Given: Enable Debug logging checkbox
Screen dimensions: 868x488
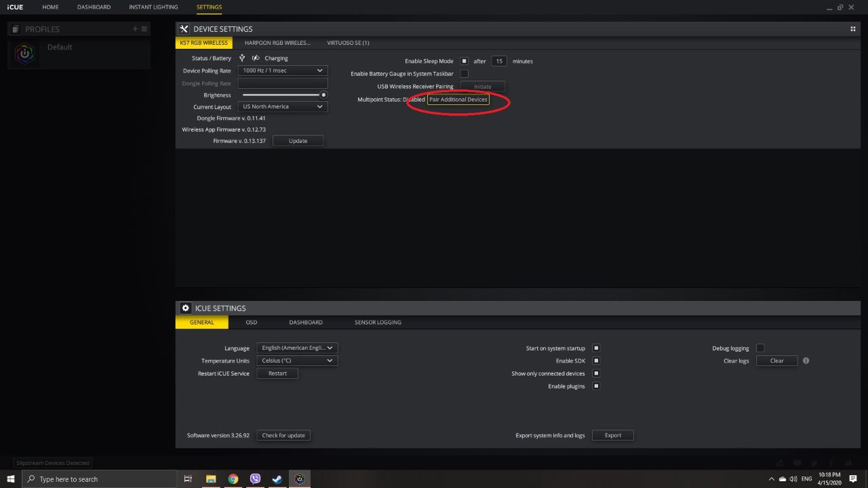Looking at the screenshot, I should click(x=760, y=348).
